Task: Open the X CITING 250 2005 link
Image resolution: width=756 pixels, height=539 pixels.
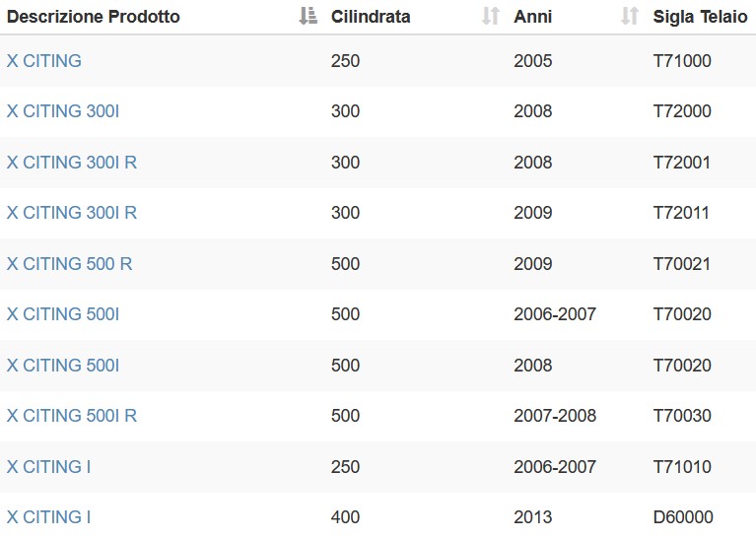Action: [x=44, y=61]
